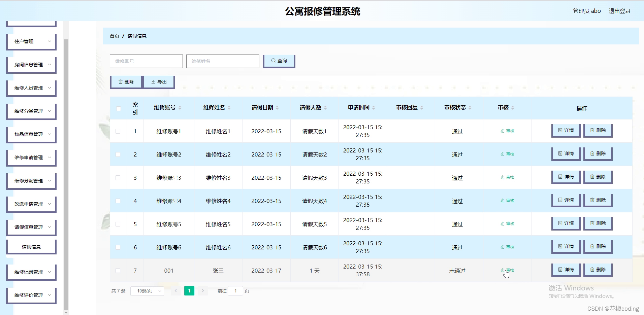The height and width of the screenshot is (315, 644).
Task: Sort by 审核回复 column arrows
Action: (422, 108)
